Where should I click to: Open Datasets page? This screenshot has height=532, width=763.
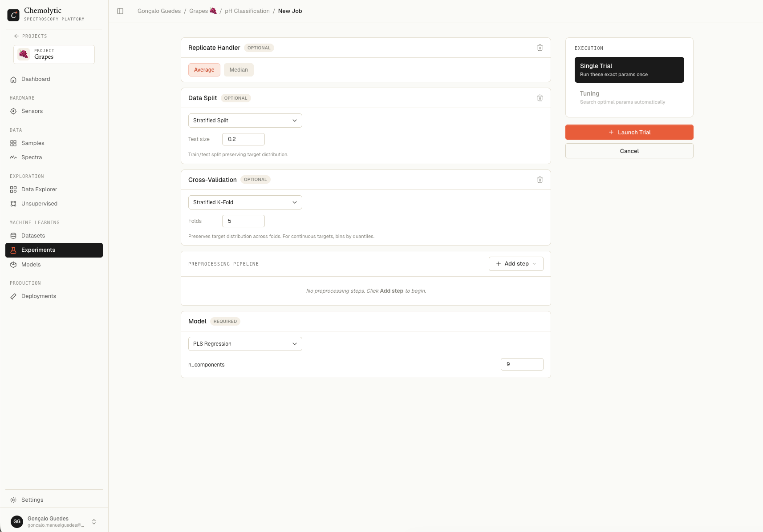point(54,236)
